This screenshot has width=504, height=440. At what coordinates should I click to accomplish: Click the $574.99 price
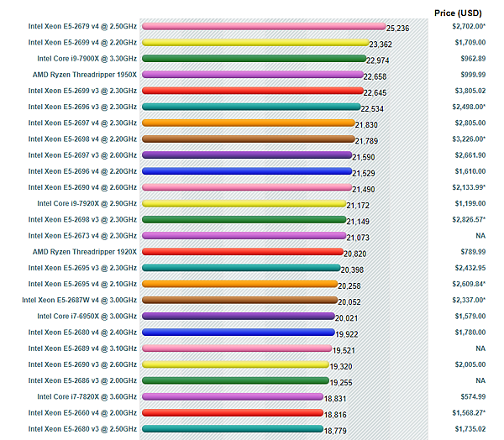[473, 396]
